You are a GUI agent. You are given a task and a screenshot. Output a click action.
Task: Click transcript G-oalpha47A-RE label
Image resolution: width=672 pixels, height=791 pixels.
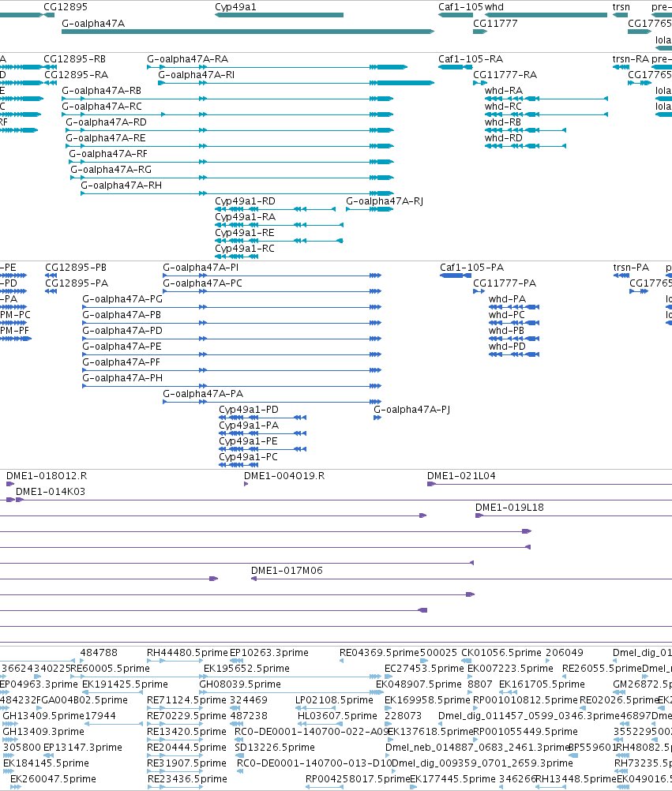coord(106,138)
